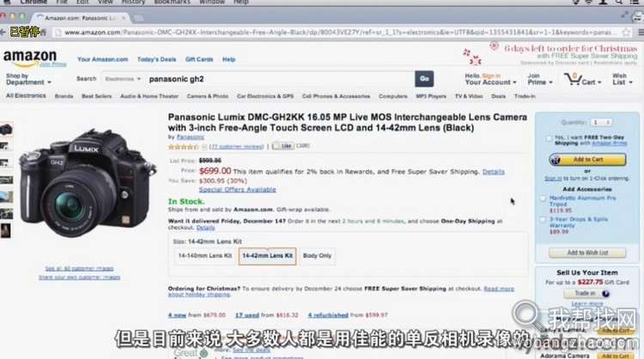The width and height of the screenshot is (644, 359).
Task: Open the 4 new offers link
Action: pyautogui.click(x=177, y=315)
